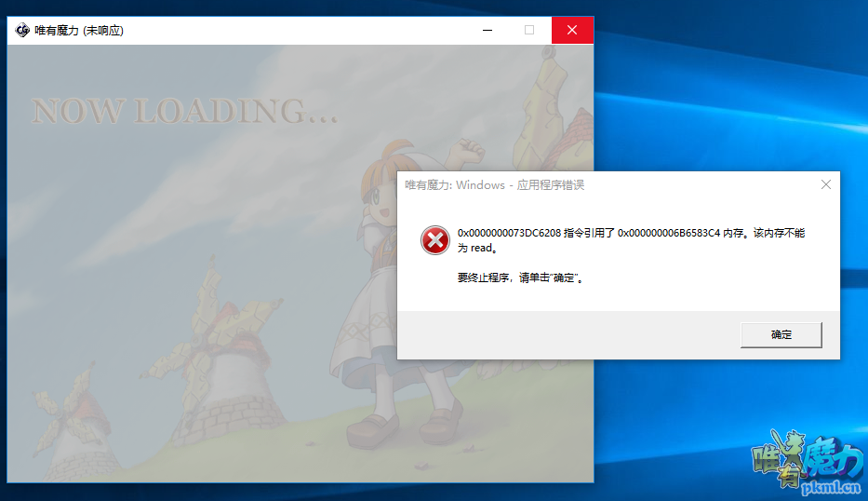
Task: Click the NOW LOADING... text
Action: point(184,111)
